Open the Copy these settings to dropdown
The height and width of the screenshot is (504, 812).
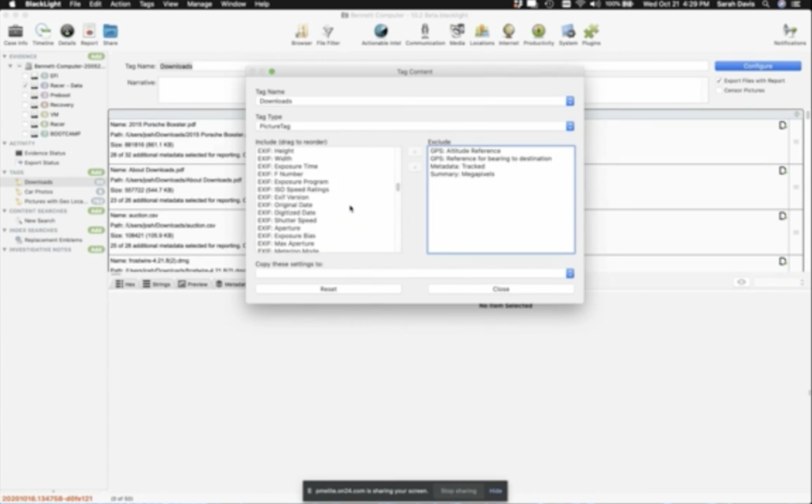tap(569, 273)
